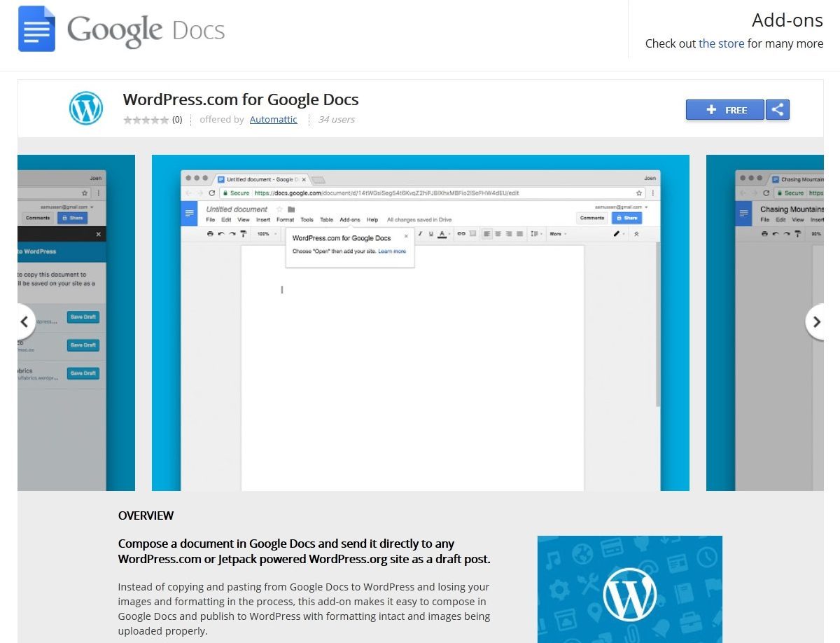Select the Print icon in the Docs toolbar
840x643 pixels.
tap(210, 233)
